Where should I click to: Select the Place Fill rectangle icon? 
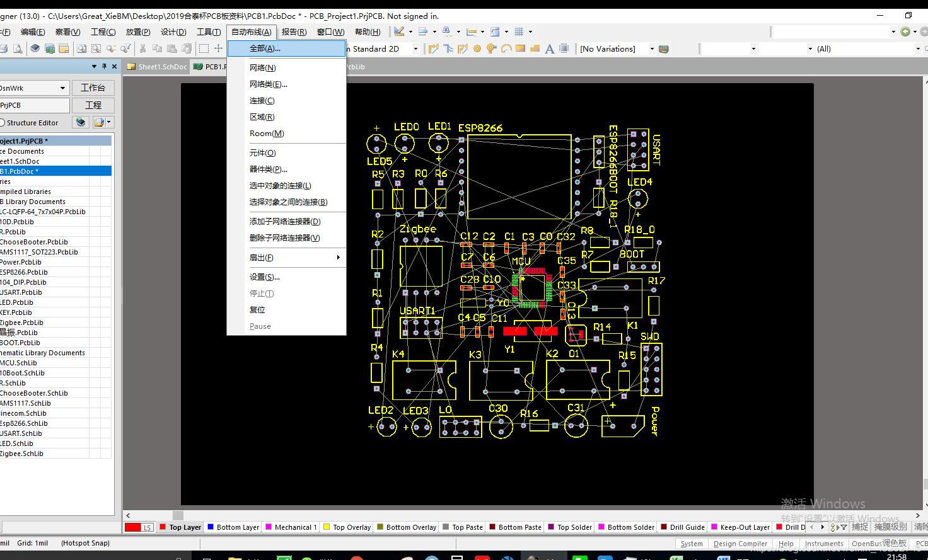coord(521,49)
